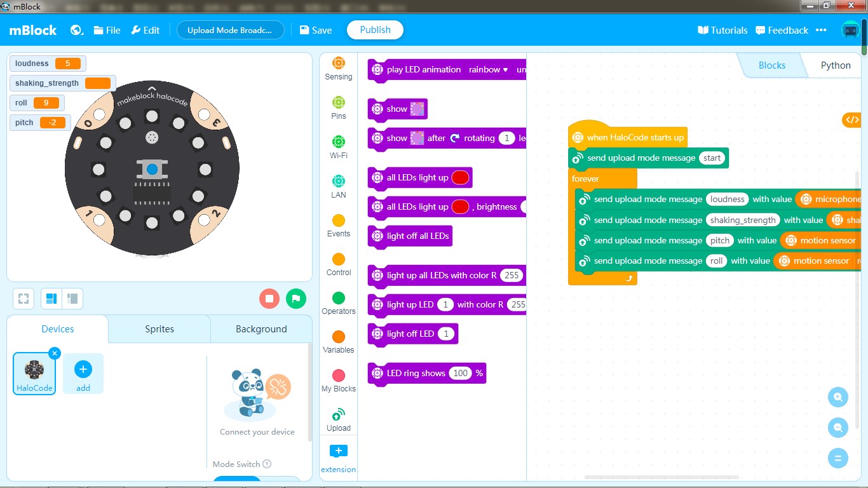Toggle fullscreen stage view
This screenshot has height=488, width=868.
[x=24, y=299]
